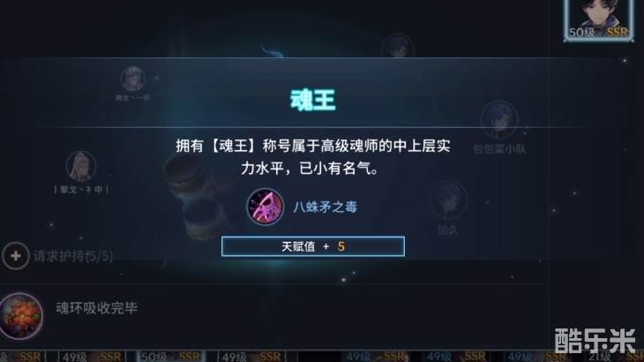Select the 50级 SSR card in bottom strip

(170, 356)
